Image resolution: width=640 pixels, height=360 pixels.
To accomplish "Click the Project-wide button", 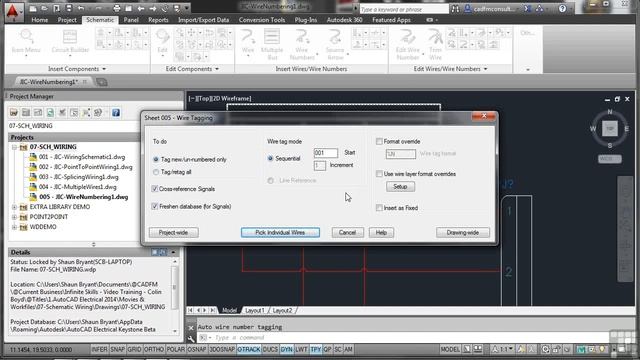I will [x=173, y=233].
